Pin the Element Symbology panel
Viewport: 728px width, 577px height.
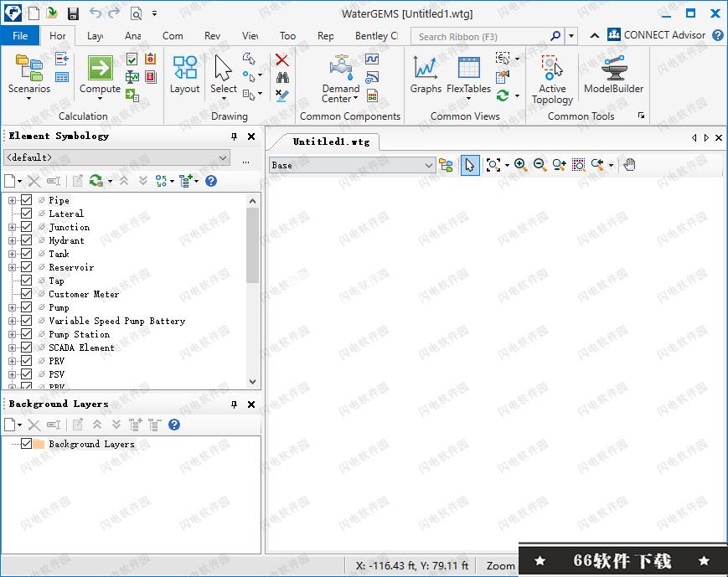point(234,136)
